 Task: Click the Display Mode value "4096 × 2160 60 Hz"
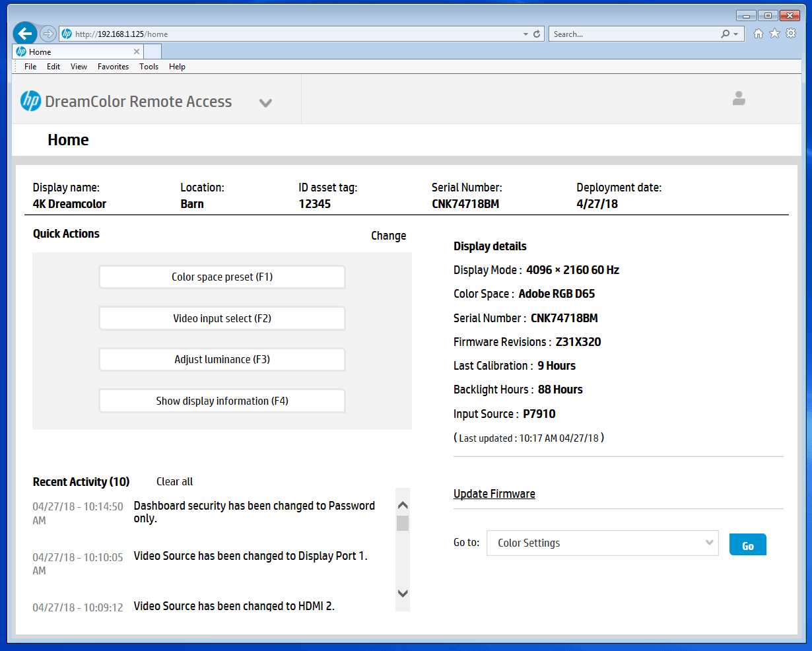[x=573, y=270]
